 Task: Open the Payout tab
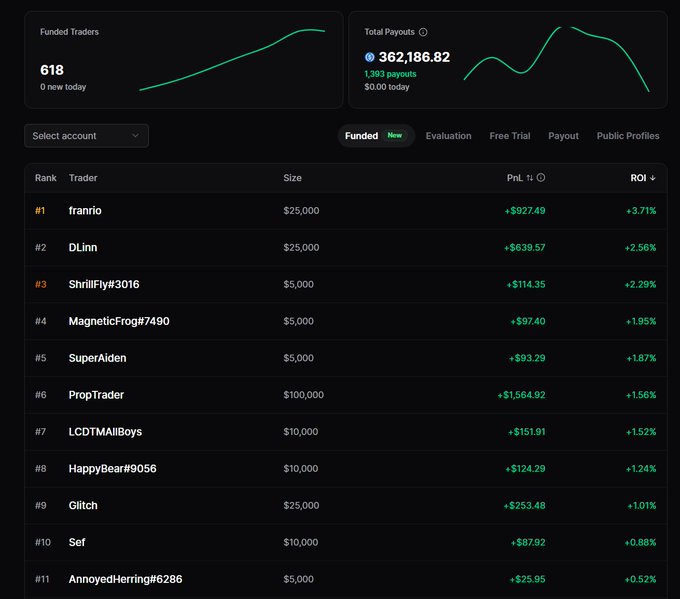[563, 136]
